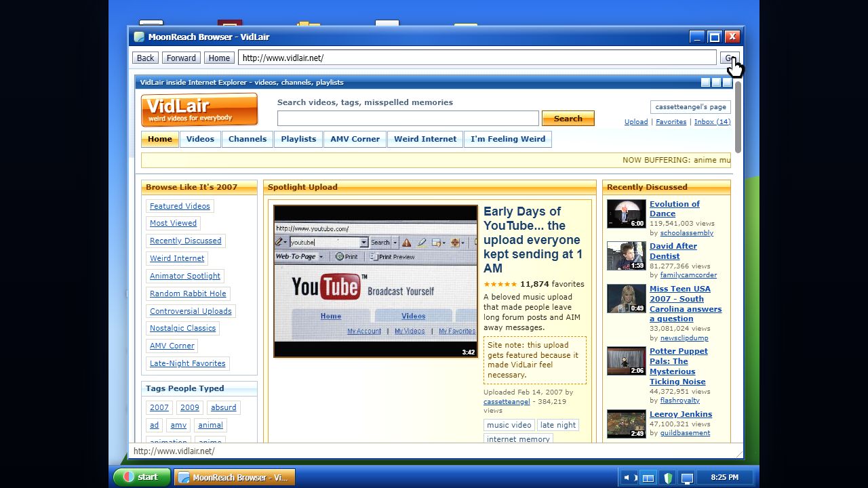Image resolution: width=868 pixels, height=488 pixels.
Task: Switch to the Channels tab
Action: 248,139
